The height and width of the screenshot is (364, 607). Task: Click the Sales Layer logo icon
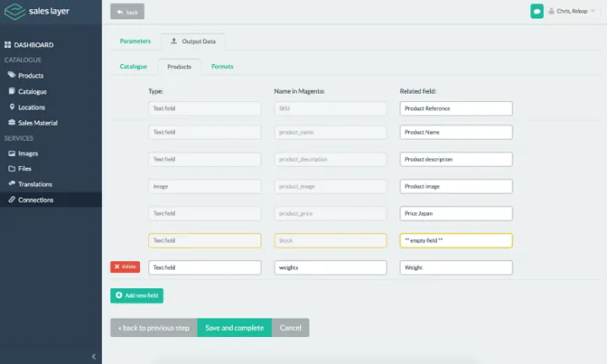(14, 12)
